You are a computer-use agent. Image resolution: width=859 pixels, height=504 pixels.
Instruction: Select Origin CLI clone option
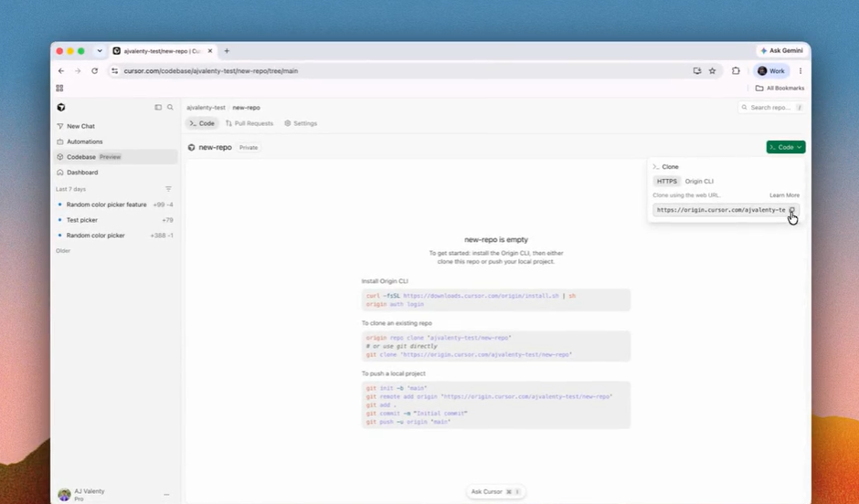tap(699, 181)
